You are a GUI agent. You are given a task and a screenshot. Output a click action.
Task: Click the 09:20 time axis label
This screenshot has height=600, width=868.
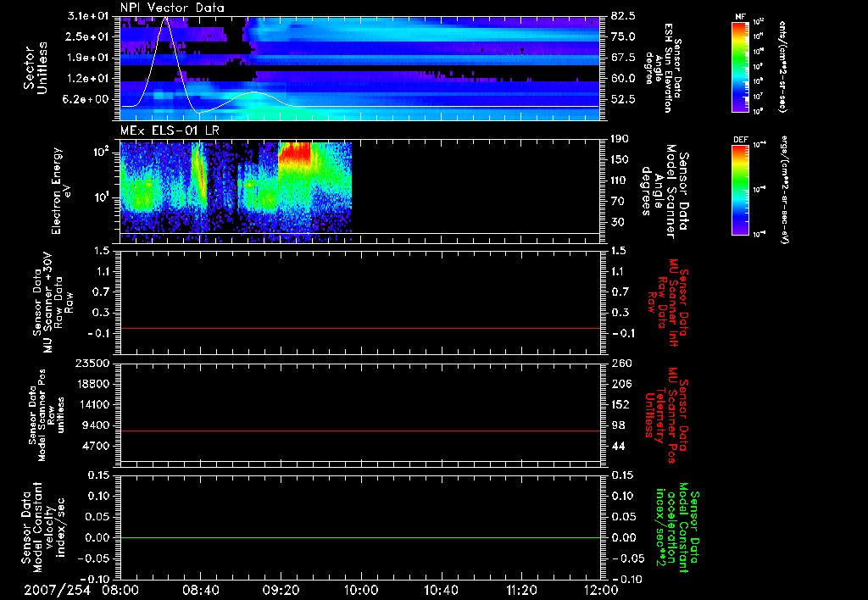coord(281,590)
